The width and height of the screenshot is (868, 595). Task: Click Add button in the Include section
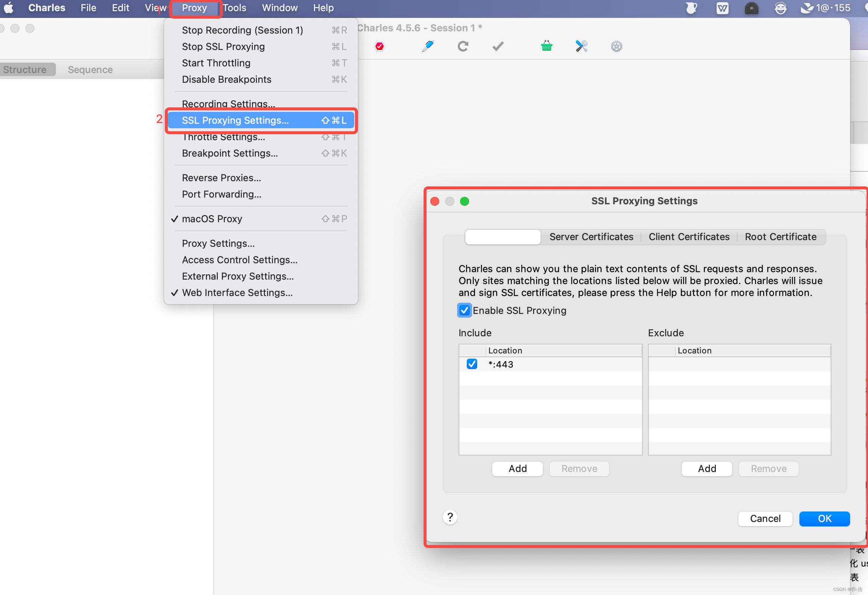tap(517, 468)
